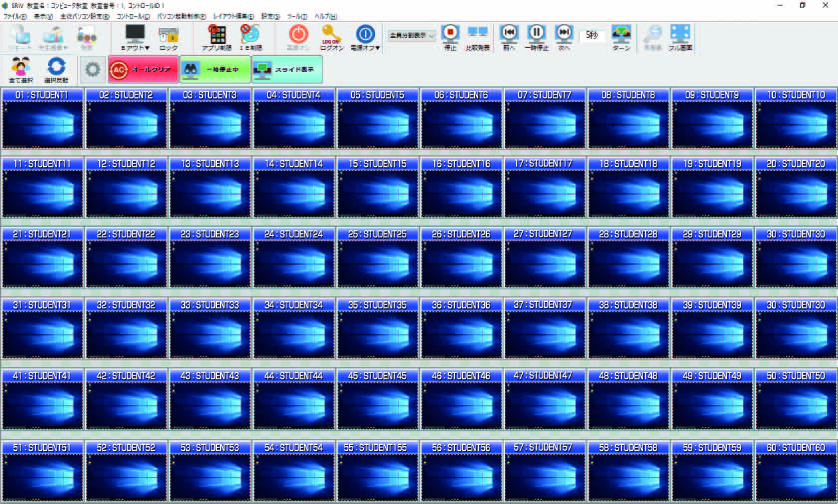This screenshot has height=504, width=838.
Task: Click the 発表 presentation icon
Action: [86, 38]
